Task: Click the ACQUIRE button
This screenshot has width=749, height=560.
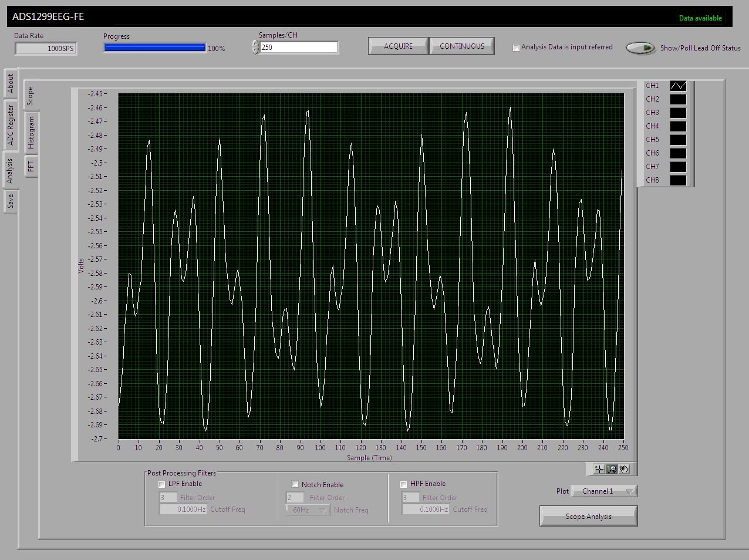Action: [x=398, y=46]
